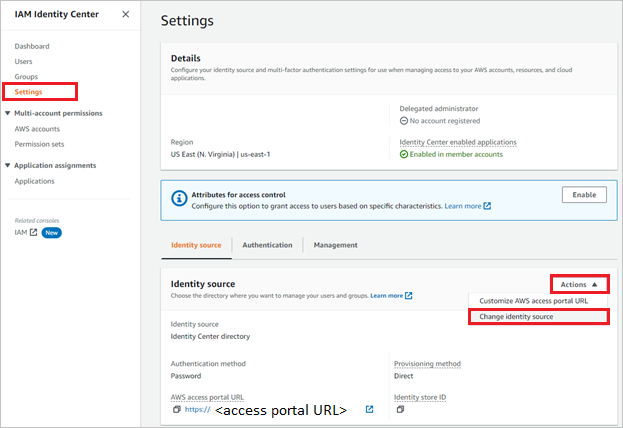
Task: Open AWS accounts page
Action: tap(37, 129)
